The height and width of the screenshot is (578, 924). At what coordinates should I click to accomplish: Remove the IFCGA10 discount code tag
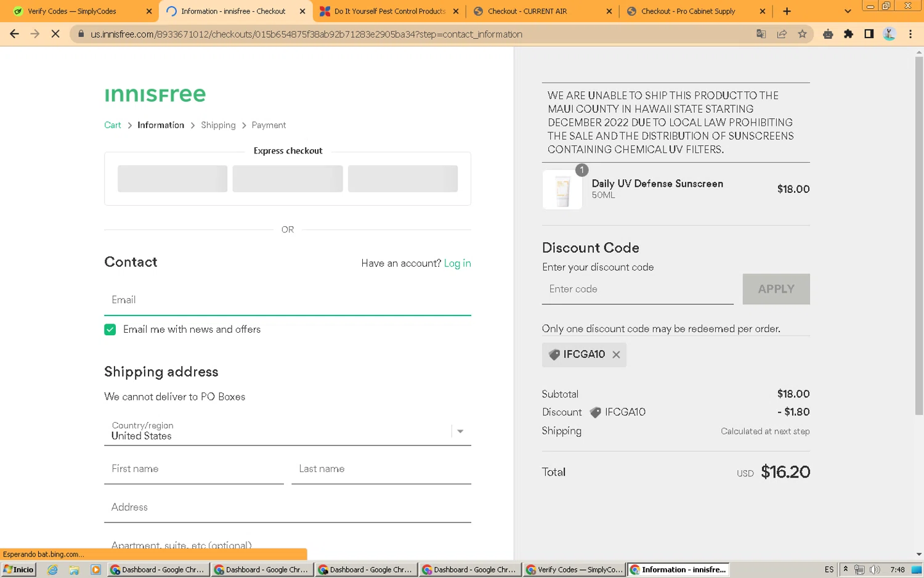tap(616, 355)
